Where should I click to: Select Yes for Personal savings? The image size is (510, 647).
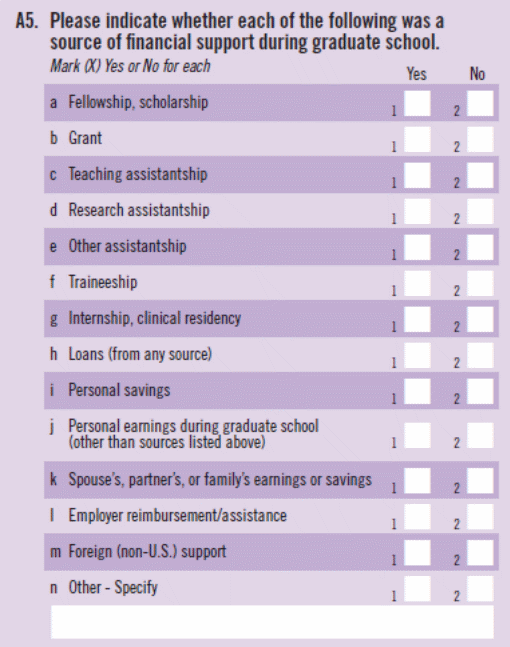[x=417, y=392]
